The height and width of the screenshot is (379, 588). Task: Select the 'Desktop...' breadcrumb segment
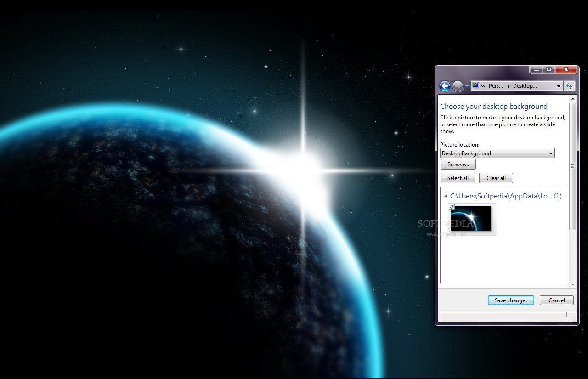[525, 86]
